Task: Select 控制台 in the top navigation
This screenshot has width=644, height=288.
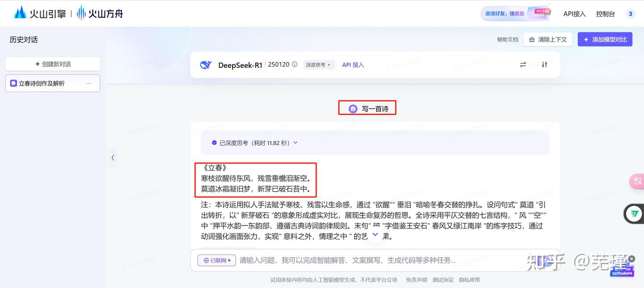Action: click(x=605, y=14)
